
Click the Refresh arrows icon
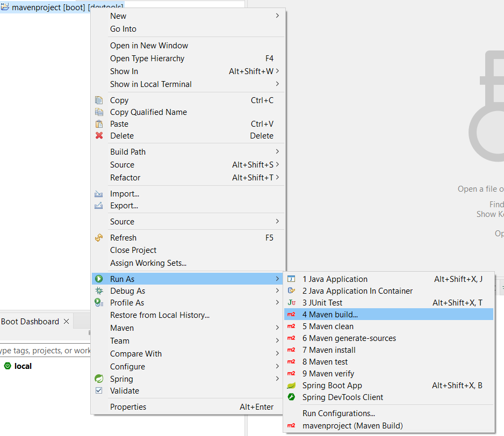pyautogui.click(x=99, y=238)
